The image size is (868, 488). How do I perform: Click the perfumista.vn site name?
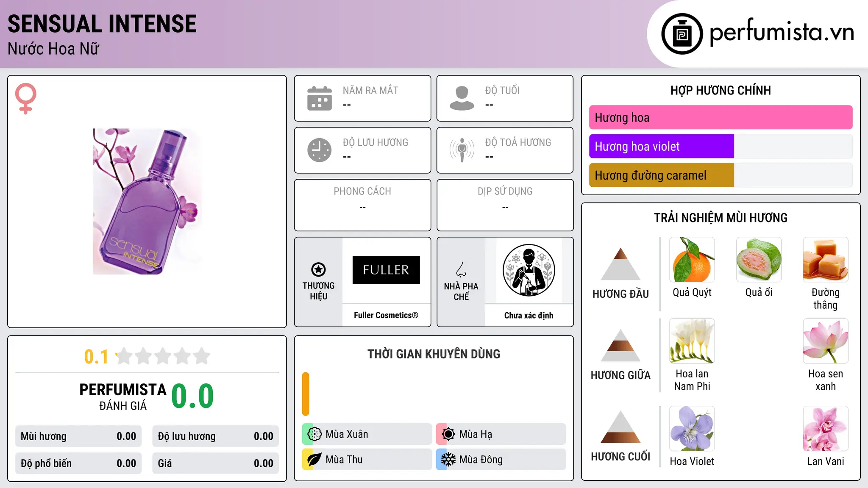click(x=782, y=32)
